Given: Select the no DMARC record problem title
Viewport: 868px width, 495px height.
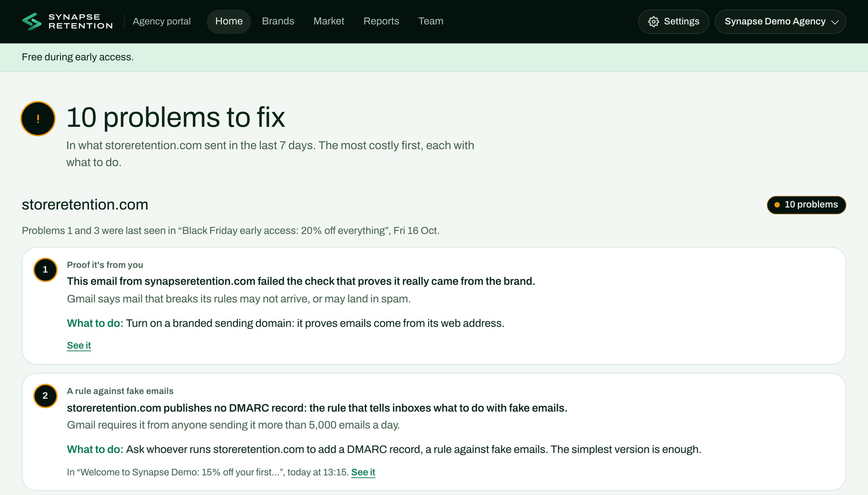Looking at the screenshot, I should [317, 408].
